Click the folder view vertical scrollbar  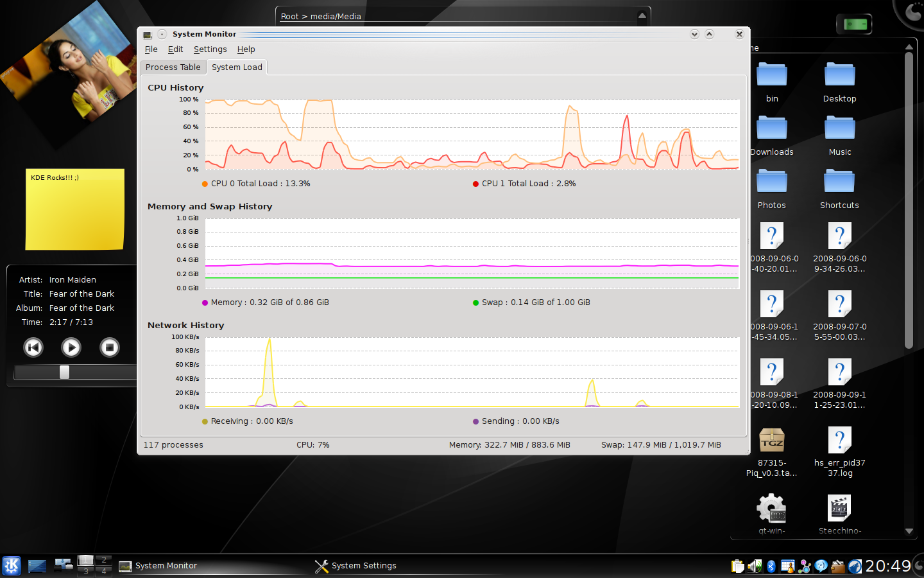[x=909, y=200]
